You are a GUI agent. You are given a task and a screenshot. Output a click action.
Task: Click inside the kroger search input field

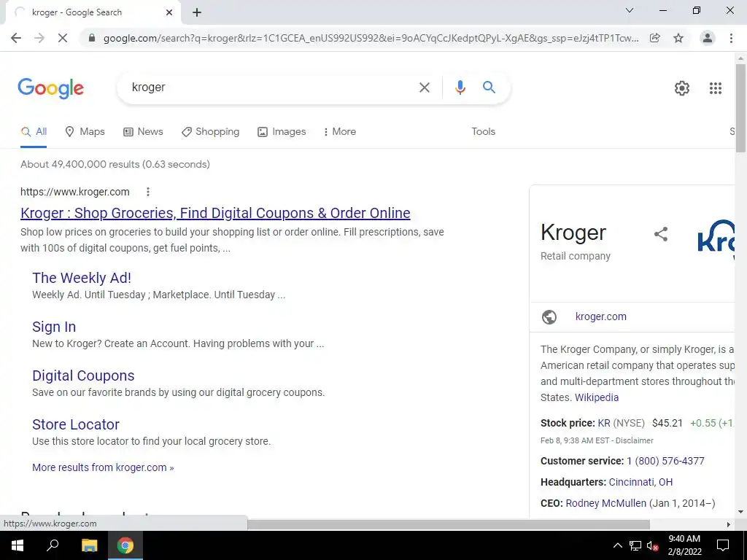(271, 87)
